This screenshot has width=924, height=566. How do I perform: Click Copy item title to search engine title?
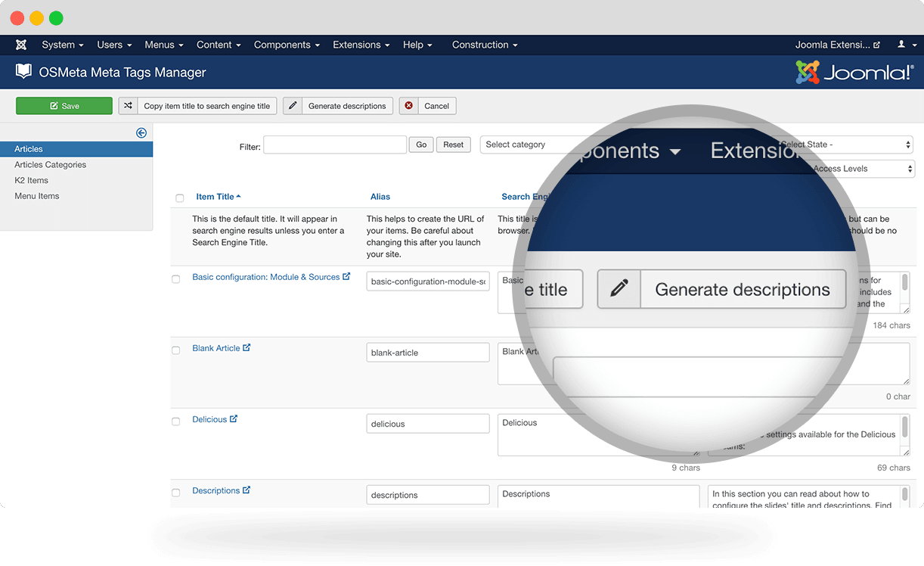[198, 106]
